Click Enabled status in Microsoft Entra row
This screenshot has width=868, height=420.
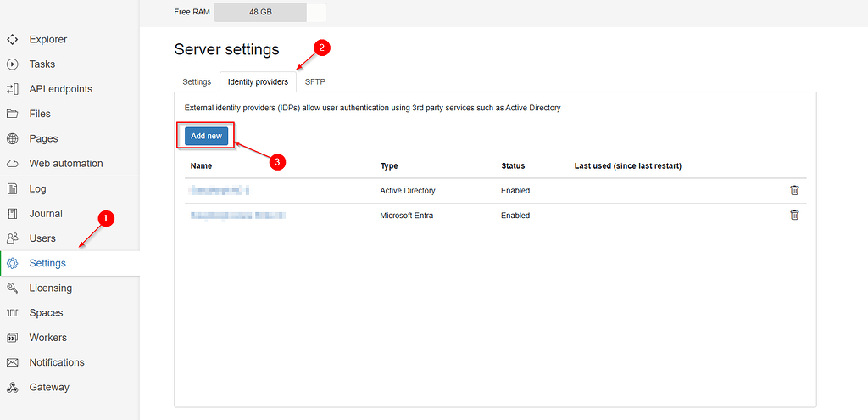click(x=515, y=216)
